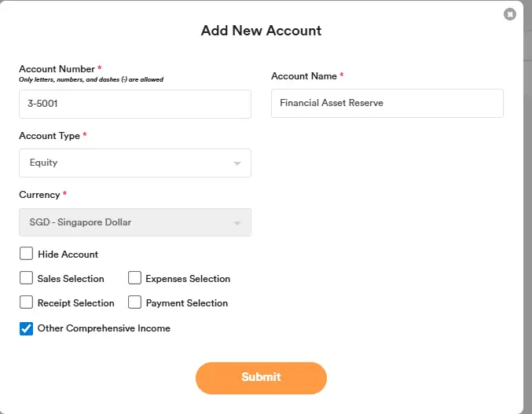Click the Account Type field label
The image size is (532, 414).
click(x=50, y=136)
